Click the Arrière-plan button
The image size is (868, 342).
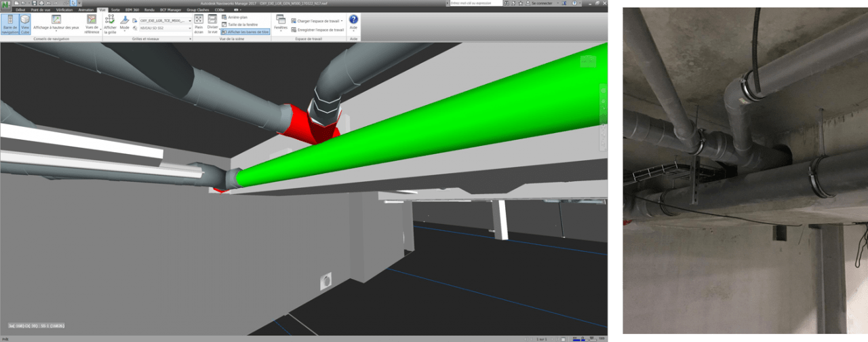pyautogui.click(x=235, y=17)
